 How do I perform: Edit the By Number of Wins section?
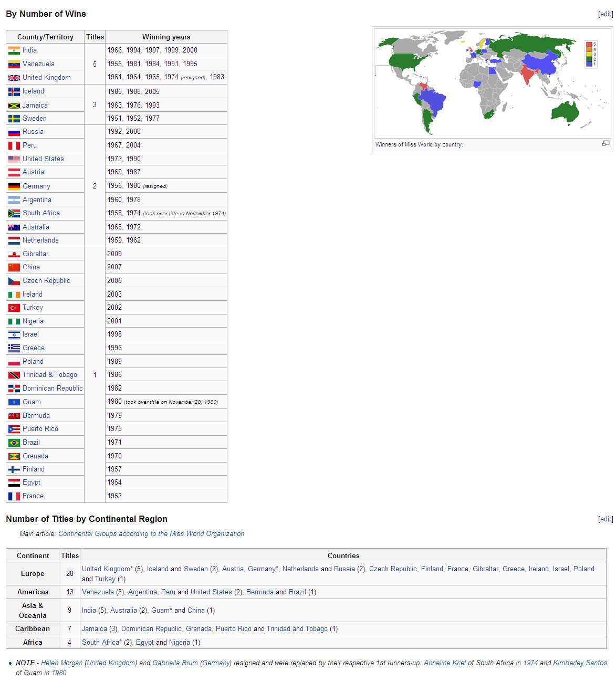pos(605,14)
